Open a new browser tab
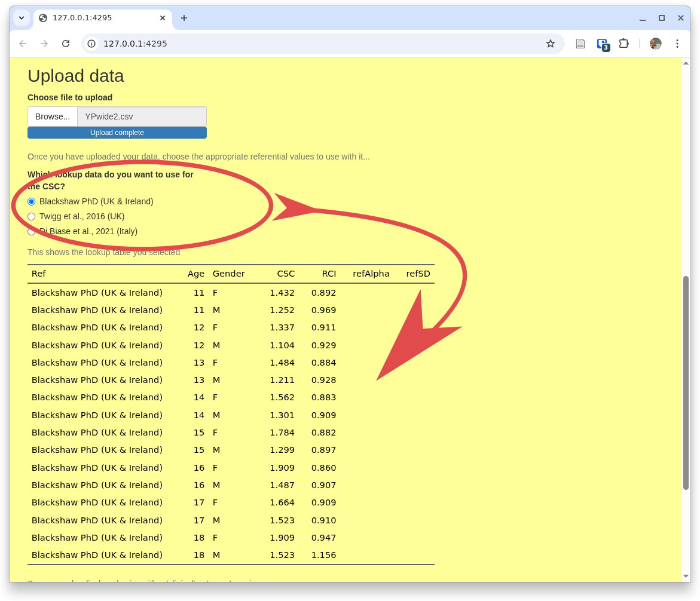The width and height of the screenshot is (700, 601). [184, 18]
